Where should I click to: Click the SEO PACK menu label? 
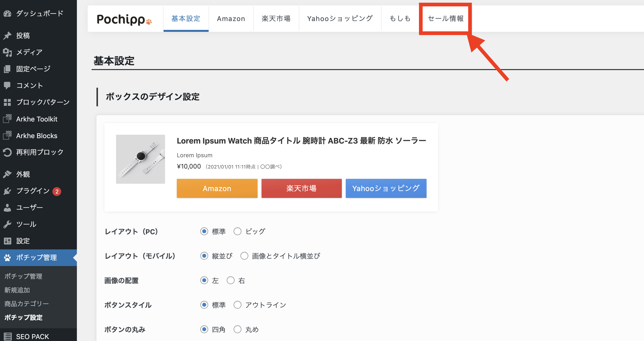(x=33, y=337)
